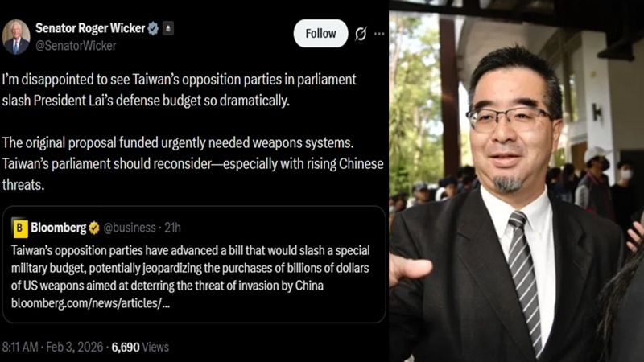Click the main tweet text about Taiwan's defense budget

[193, 132]
